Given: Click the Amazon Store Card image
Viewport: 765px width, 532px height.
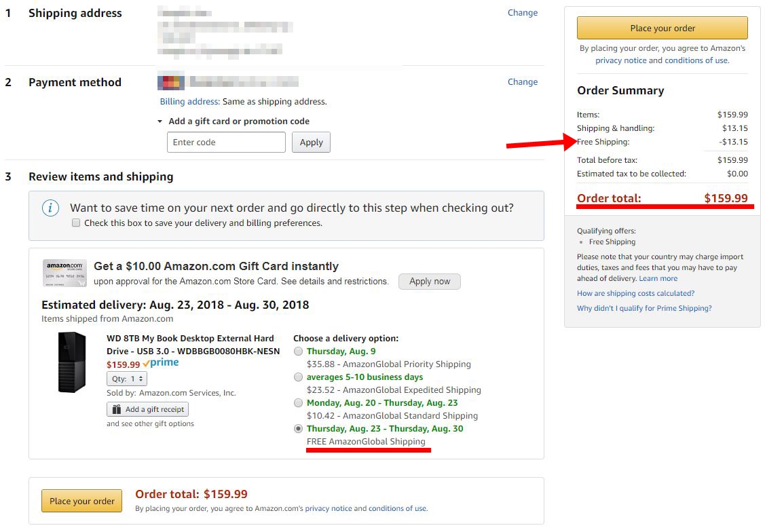Looking at the screenshot, I should 64,273.
